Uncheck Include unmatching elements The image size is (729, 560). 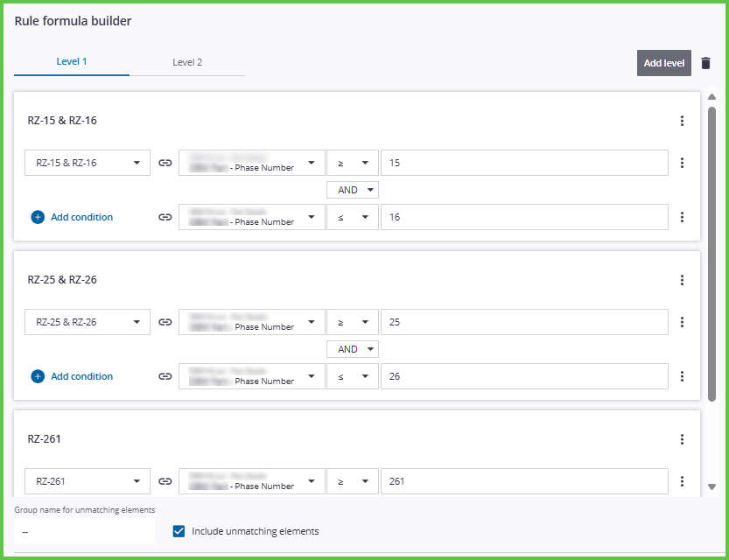pos(179,530)
